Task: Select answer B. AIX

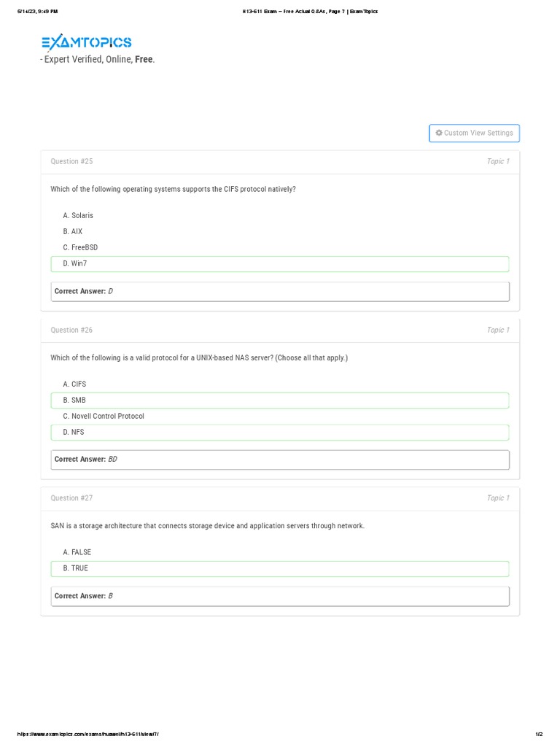Action: [73, 231]
